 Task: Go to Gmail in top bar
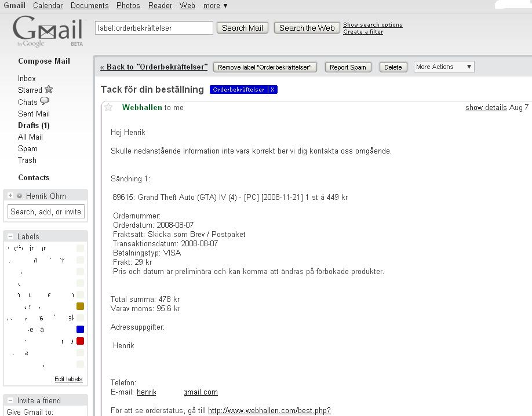(14, 6)
